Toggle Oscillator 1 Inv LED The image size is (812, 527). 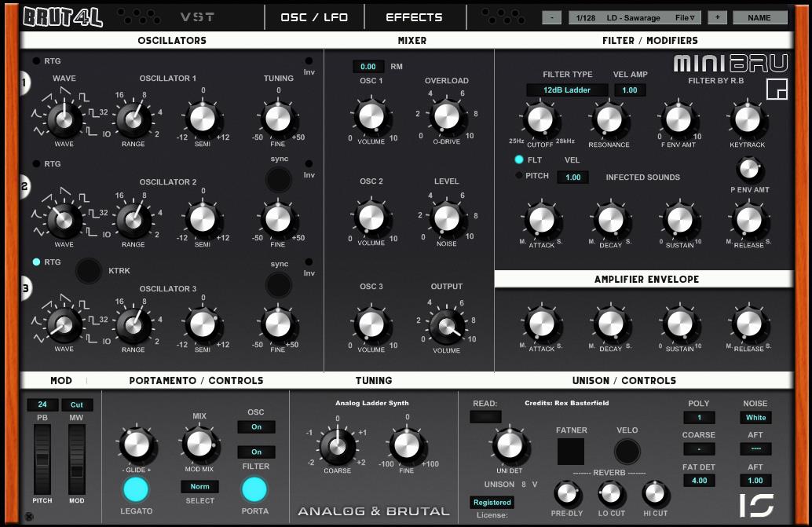(309, 61)
